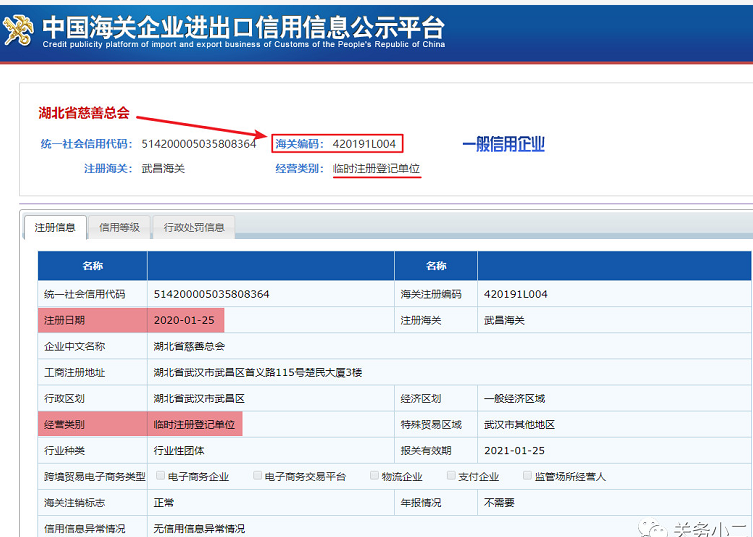The image size is (753, 537).
Task: Click the 一般信用企业 credit rating label
Action: 503,144
